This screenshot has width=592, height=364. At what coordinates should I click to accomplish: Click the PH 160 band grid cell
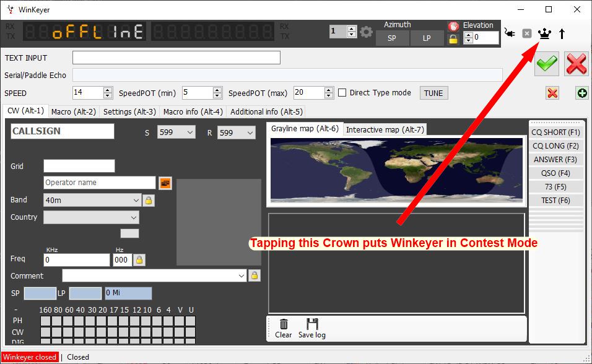coord(45,321)
